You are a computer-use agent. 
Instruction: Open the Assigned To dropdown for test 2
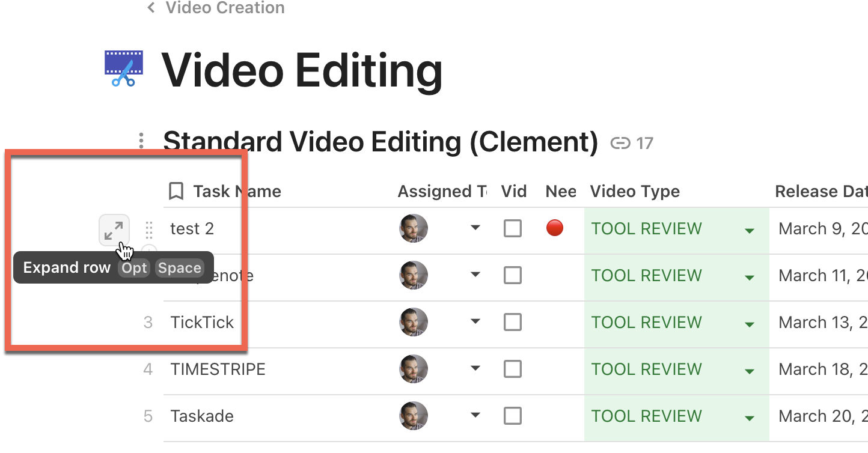point(475,228)
